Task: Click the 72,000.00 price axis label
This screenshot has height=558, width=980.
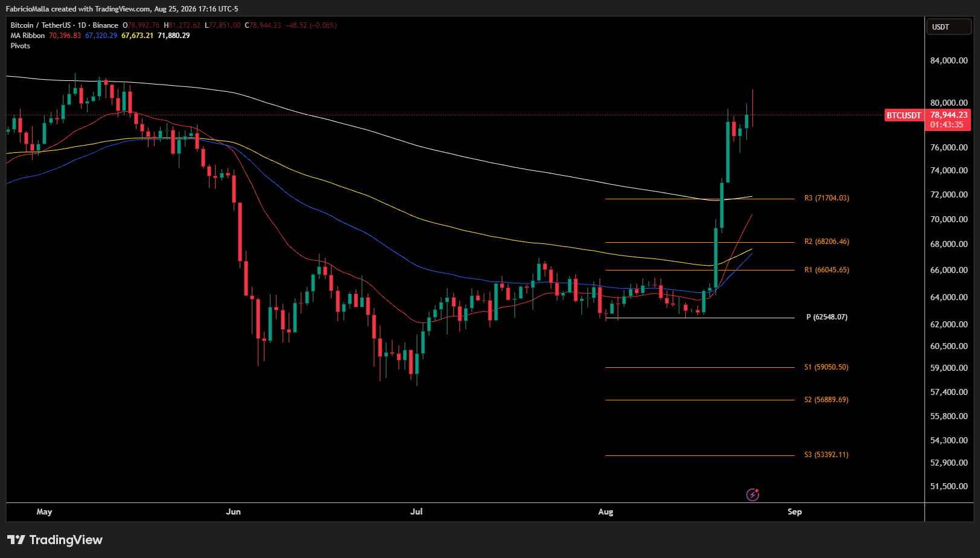Action: coord(949,194)
